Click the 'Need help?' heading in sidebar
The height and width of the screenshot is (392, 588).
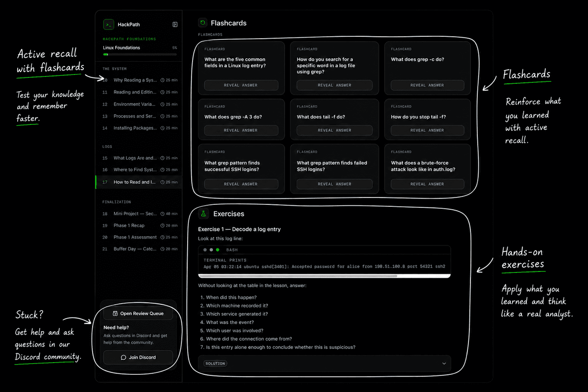(116, 327)
